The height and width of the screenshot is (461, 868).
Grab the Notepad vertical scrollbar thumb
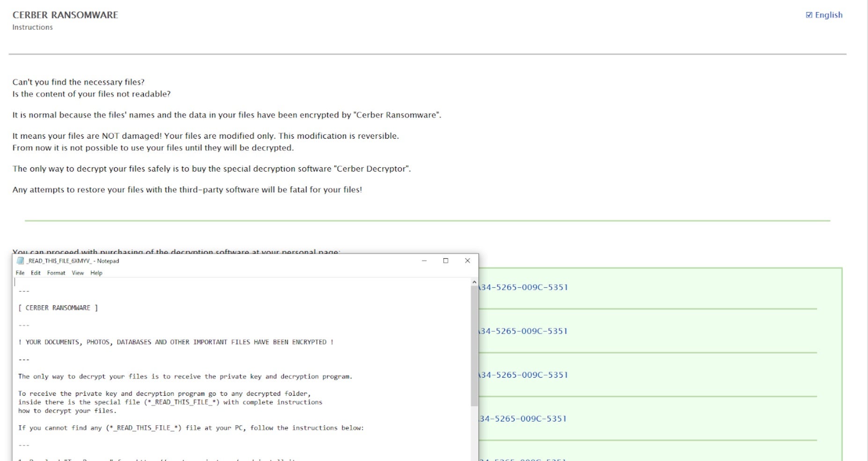click(x=474, y=346)
